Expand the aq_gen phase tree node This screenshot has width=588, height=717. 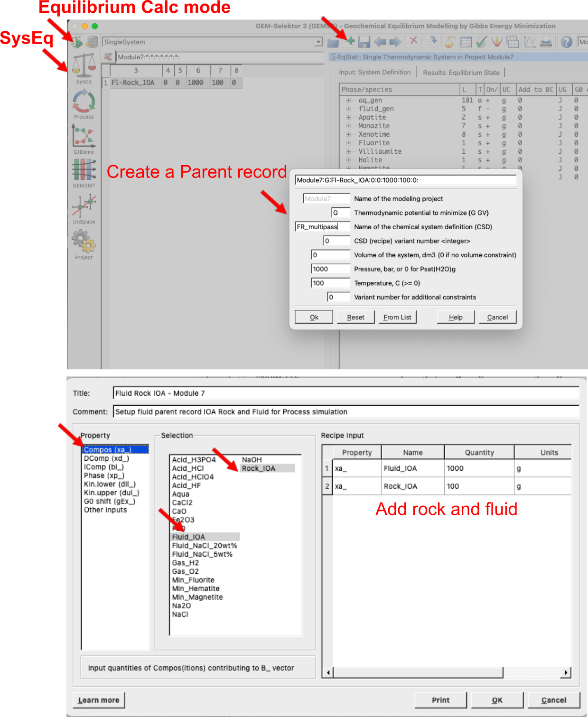(x=348, y=101)
